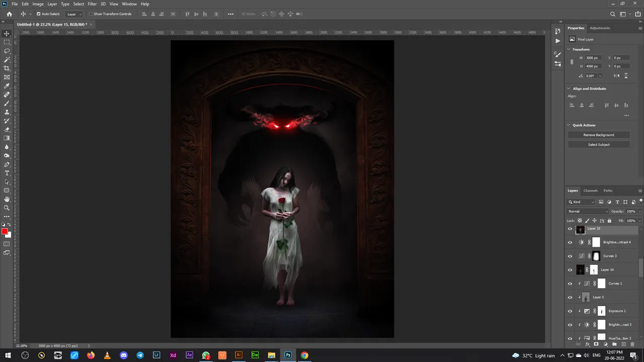Image resolution: width=644 pixels, height=362 pixels.
Task: Open the Select menu
Action: click(78, 4)
